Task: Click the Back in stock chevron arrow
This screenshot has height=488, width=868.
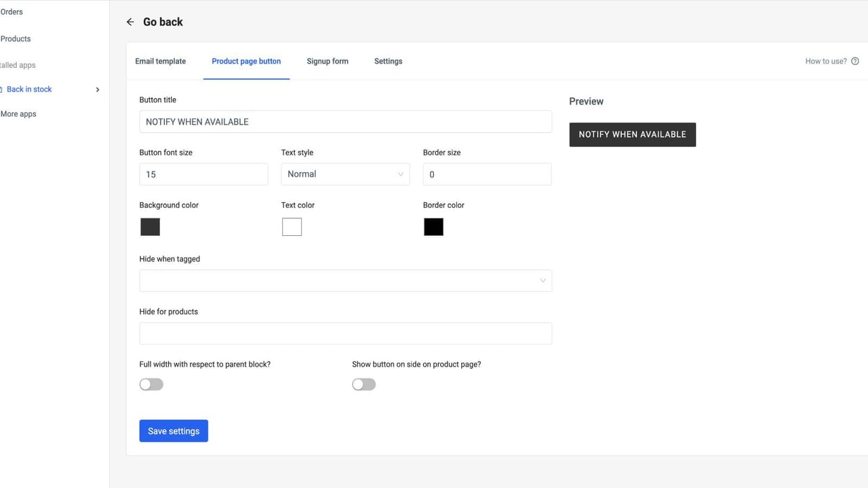Action: click(x=98, y=89)
